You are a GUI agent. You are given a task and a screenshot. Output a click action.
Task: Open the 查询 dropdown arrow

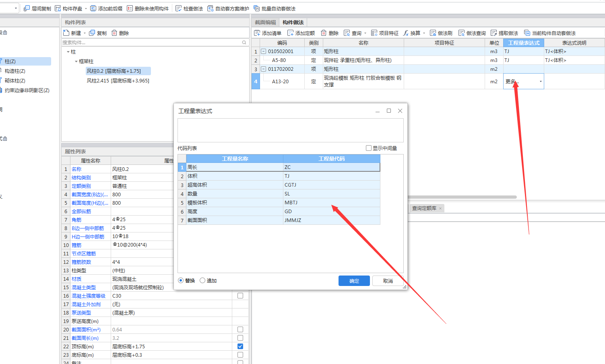point(365,33)
